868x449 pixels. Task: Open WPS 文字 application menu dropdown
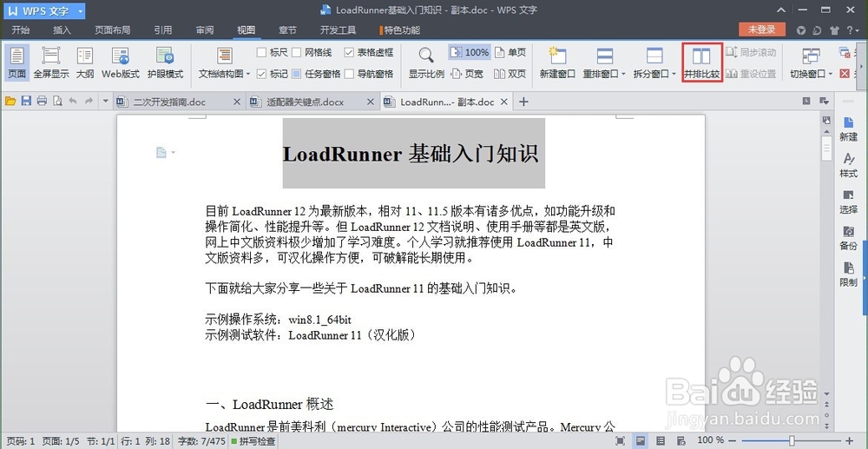pos(80,11)
